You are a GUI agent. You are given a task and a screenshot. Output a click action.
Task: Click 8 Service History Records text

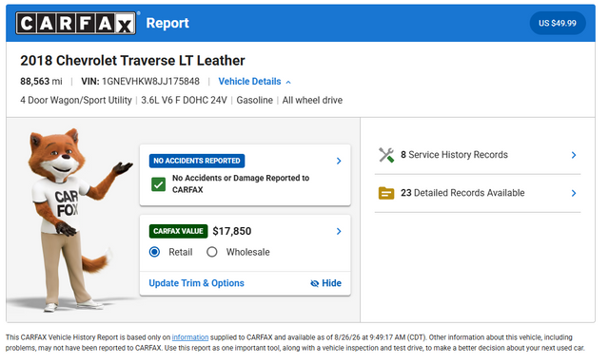tap(454, 155)
